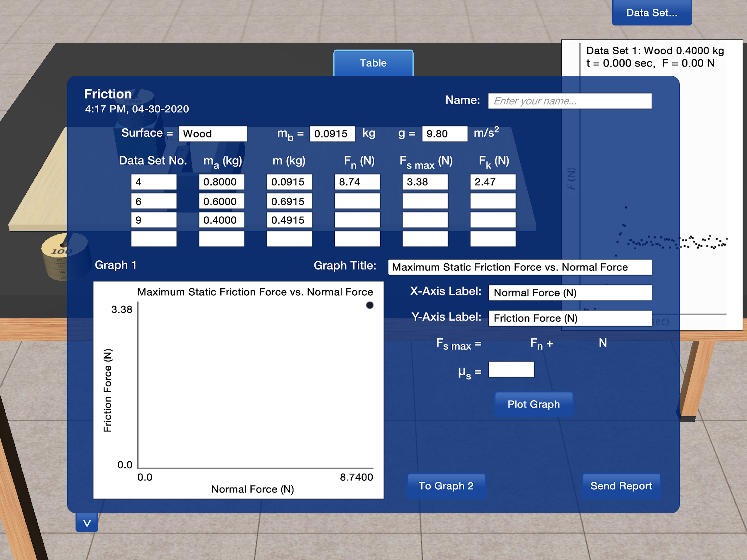
Task: Click the timestamp '4:17 PM, 04-30-2020'
Action: pos(137,109)
